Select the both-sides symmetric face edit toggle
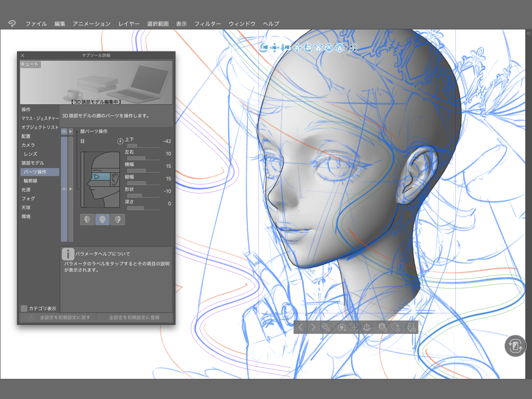The width and height of the screenshot is (532, 399). [102, 220]
